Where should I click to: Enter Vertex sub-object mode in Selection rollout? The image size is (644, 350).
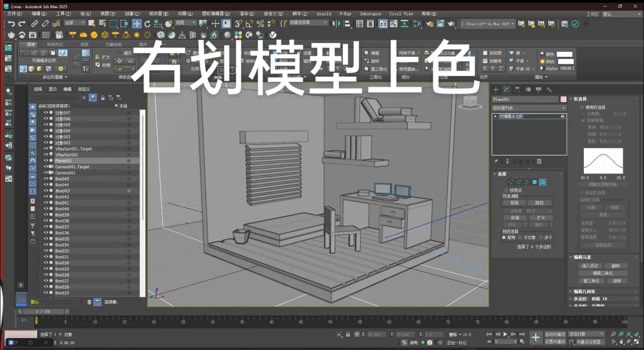[x=511, y=182]
